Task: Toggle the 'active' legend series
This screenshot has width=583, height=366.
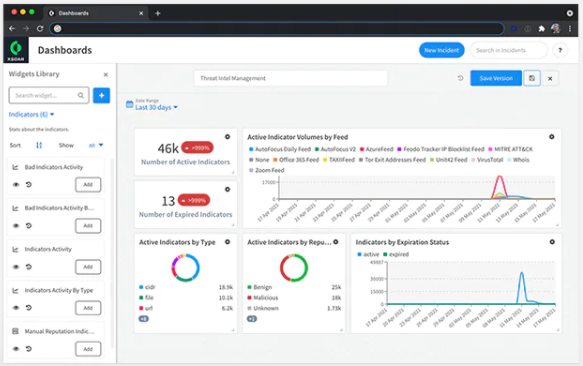Action: point(368,254)
